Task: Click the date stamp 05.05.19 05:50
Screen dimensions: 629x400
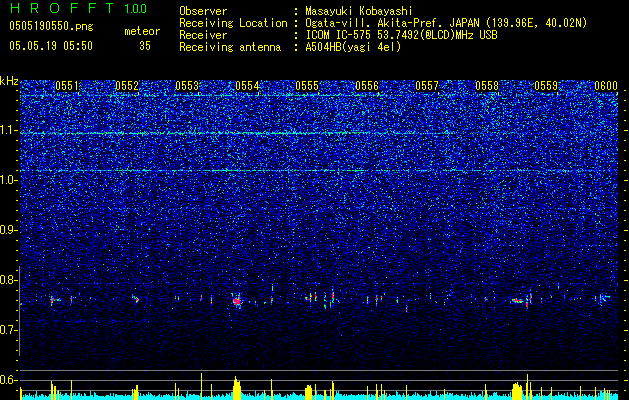Action: (51, 46)
